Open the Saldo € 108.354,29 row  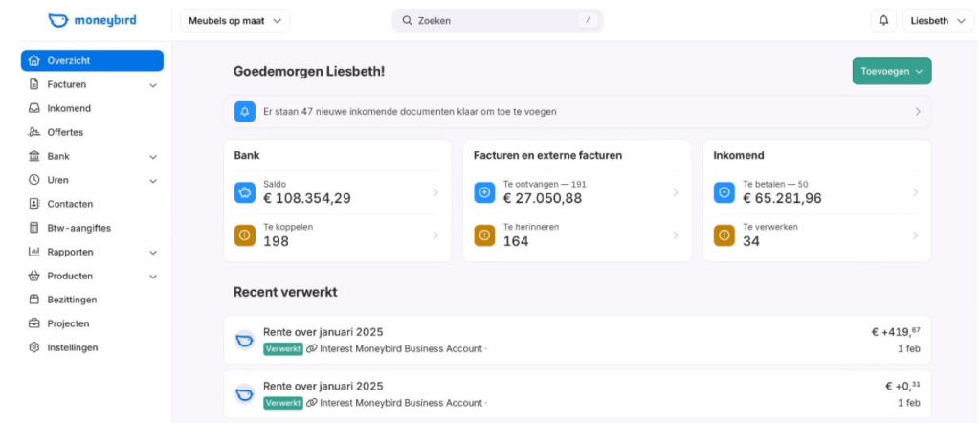(337, 192)
